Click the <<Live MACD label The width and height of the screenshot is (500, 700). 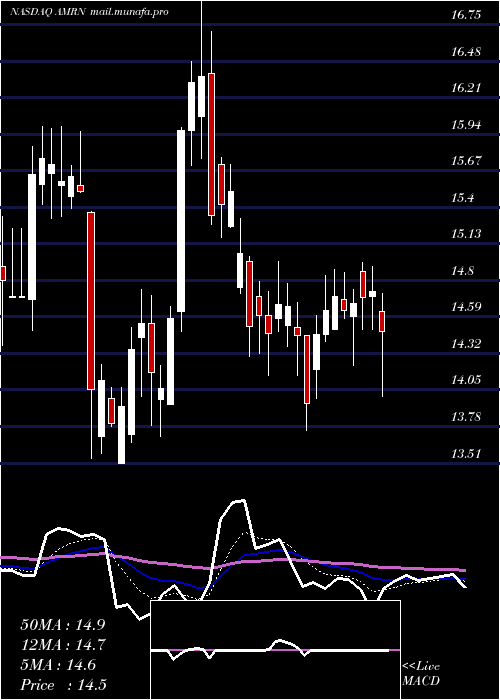pyautogui.click(x=421, y=673)
